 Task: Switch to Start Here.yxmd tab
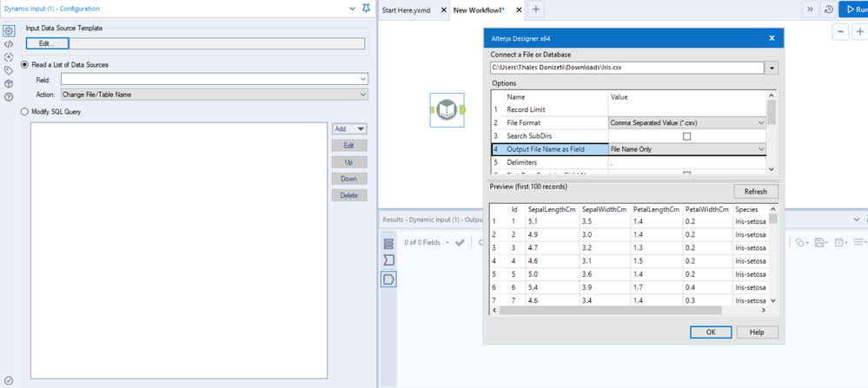(x=406, y=10)
